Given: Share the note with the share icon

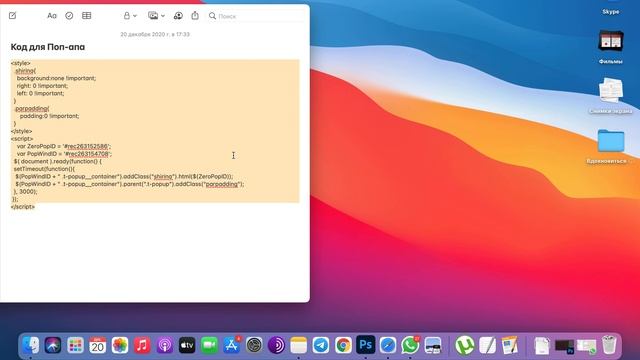Looking at the screenshot, I should pos(195,16).
